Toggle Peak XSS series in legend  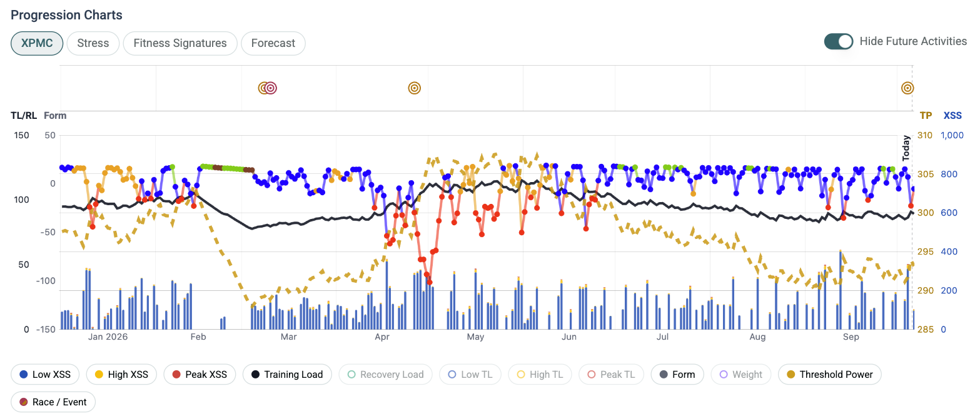coord(201,375)
